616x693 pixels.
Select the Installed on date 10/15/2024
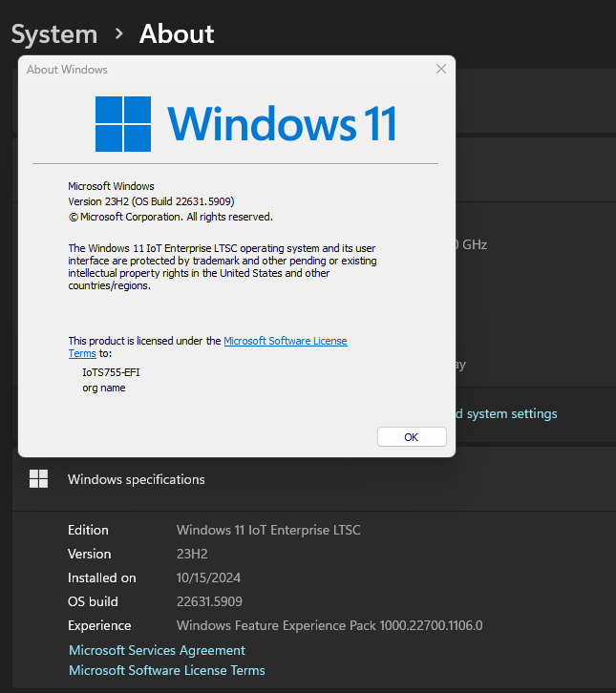point(208,577)
